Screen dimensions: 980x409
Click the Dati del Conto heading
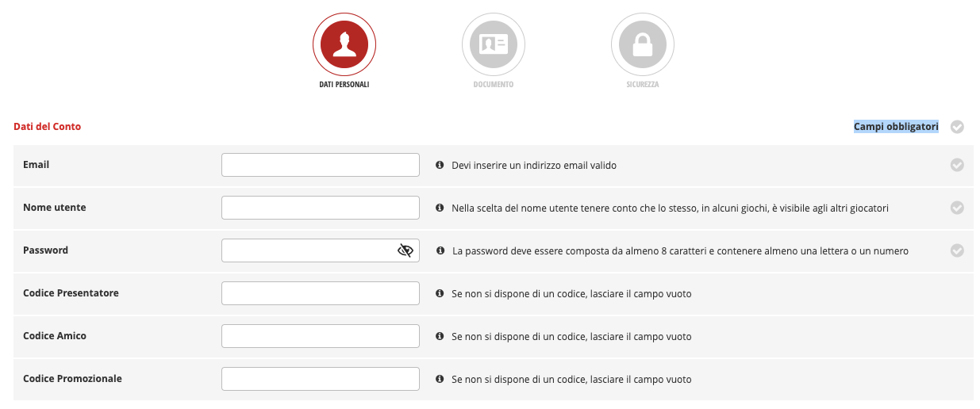pyautogui.click(x=48, y=126)
